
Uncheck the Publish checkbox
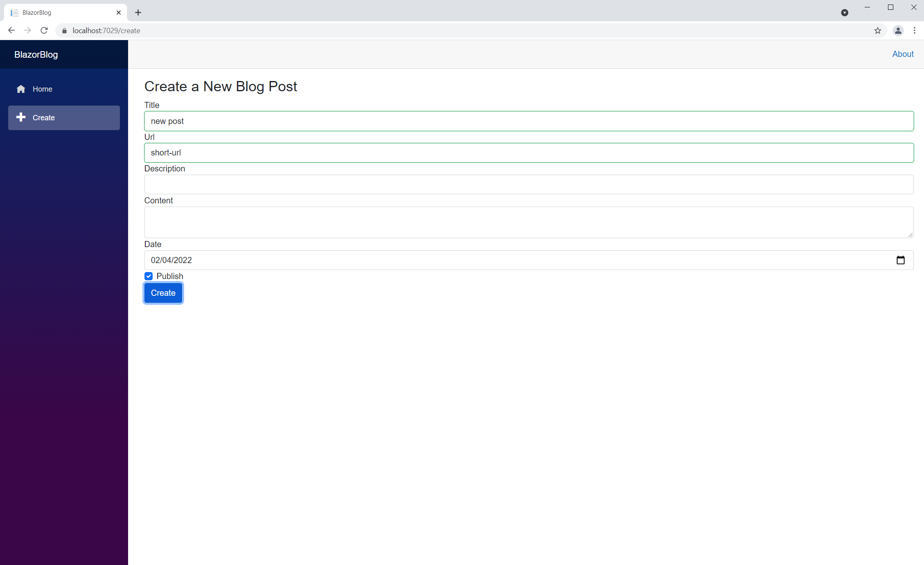click(x=149, y=276)
